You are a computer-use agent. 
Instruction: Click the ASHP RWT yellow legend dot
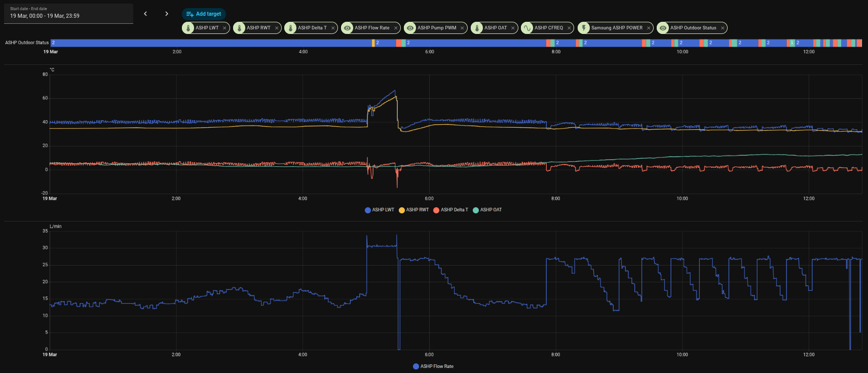(x=402, y=210)
